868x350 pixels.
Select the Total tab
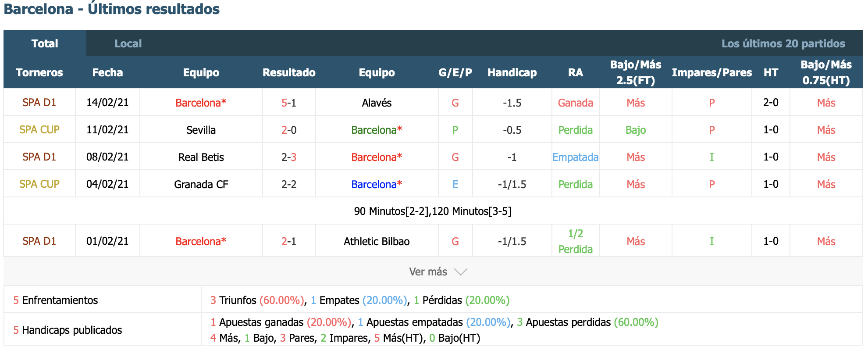click(45, 43)
